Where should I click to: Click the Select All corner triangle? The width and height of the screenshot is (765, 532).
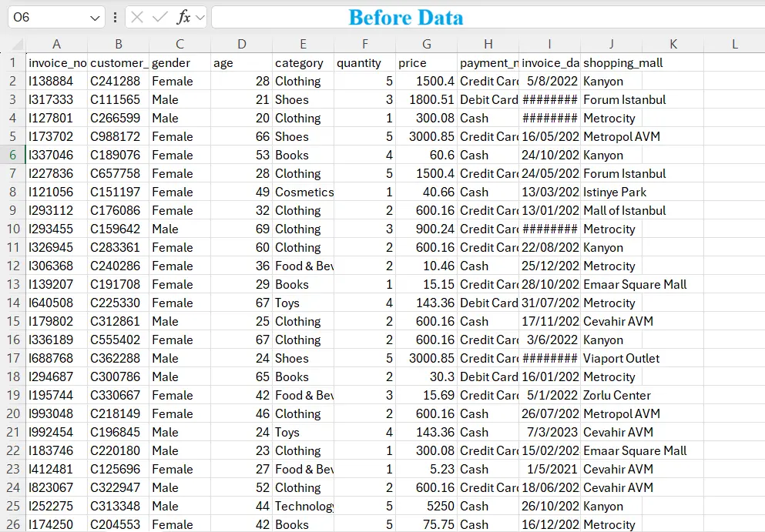click(18, 45)
